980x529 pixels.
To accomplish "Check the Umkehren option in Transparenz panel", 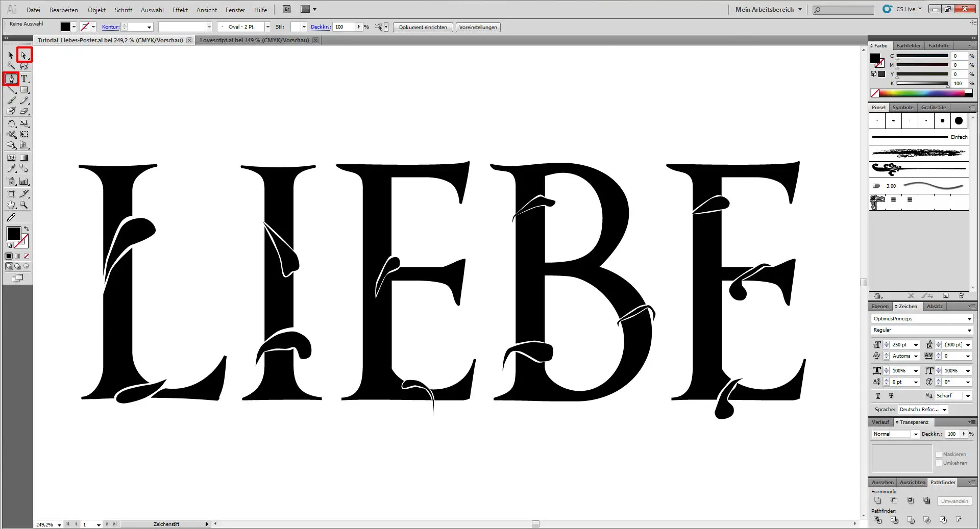I will tap(940, 463).
